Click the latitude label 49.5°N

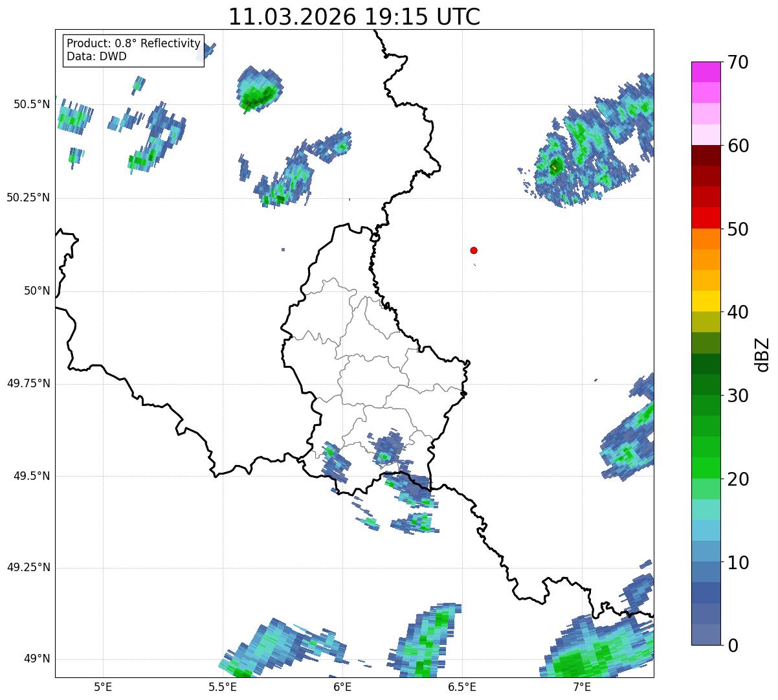(x=31, y=476)
